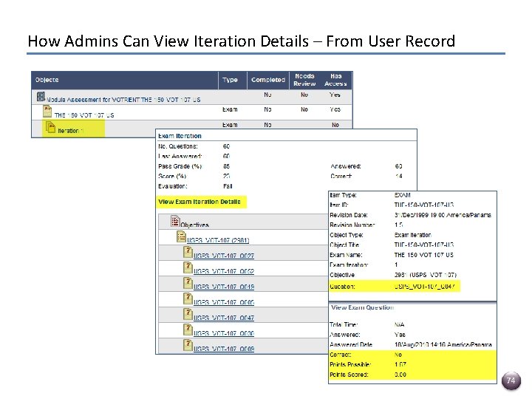
Task: Select THE 150 VOT 107 US row label
Action: click(84, 115)
